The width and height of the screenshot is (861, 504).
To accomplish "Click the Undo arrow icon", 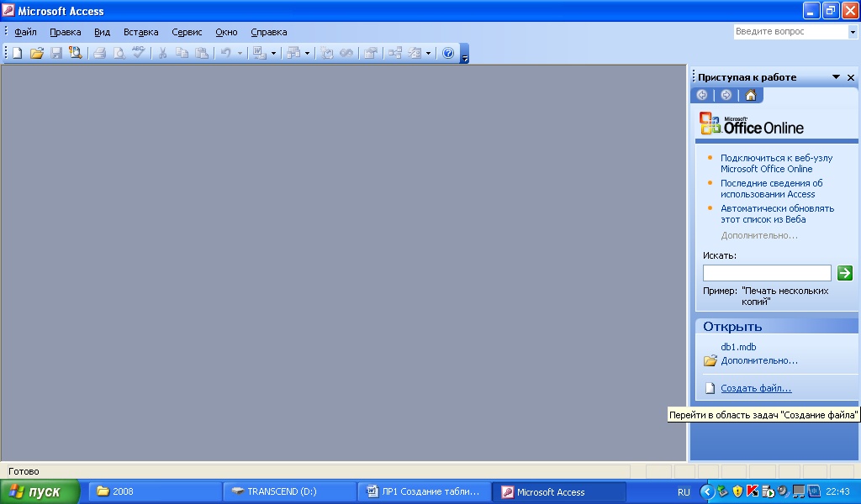I will [225, 53].
